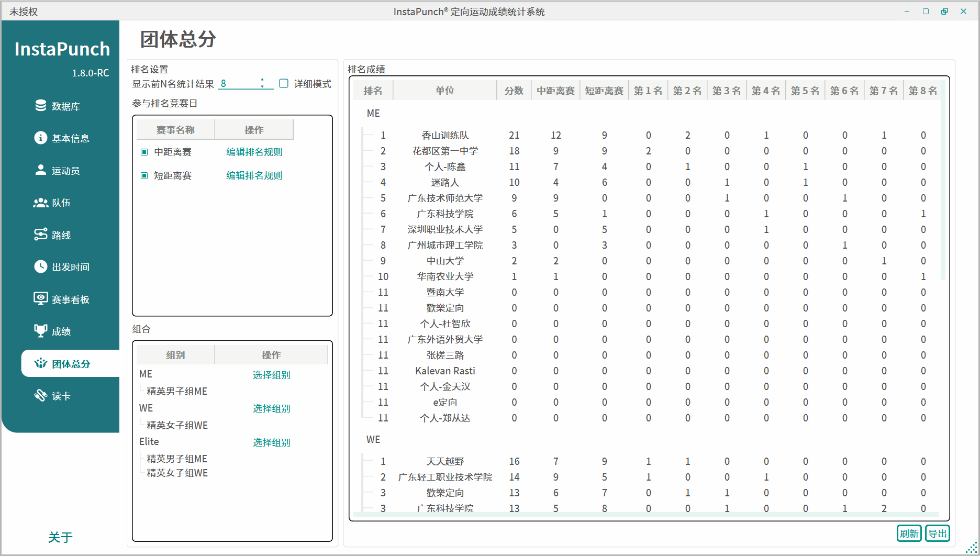Viewport: 980px width, 556px height.
Task: Open the 数据库 database icon in sidebar
Action: coord(40,106)
